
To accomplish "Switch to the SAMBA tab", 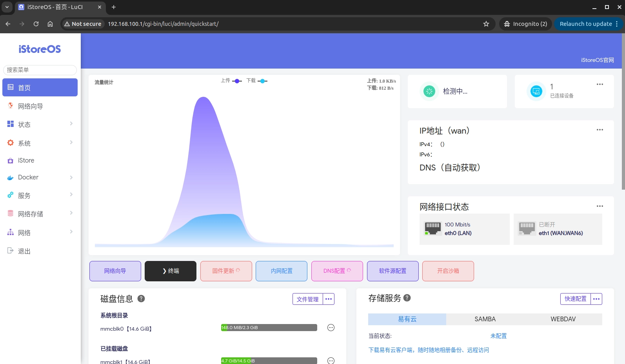I will (x=485, y=319).
